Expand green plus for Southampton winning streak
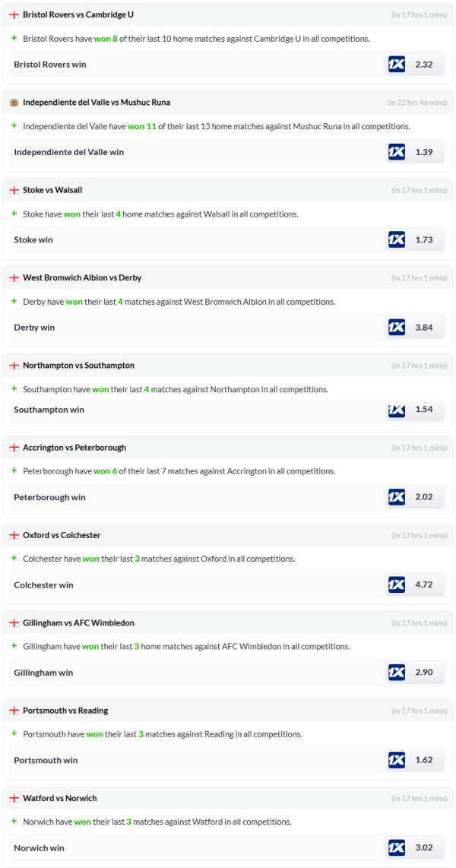Viewport: 456px width, 868px height. click(x=14, y=389)
